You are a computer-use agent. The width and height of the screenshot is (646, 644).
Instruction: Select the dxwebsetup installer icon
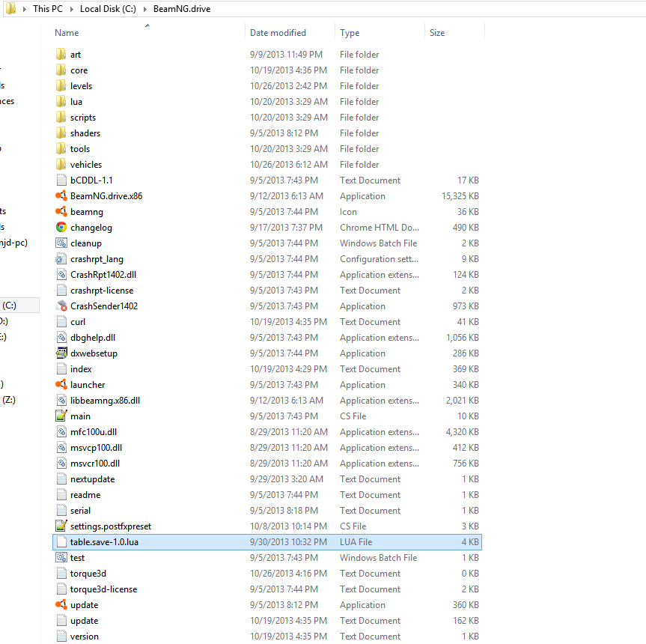point(61,353)
